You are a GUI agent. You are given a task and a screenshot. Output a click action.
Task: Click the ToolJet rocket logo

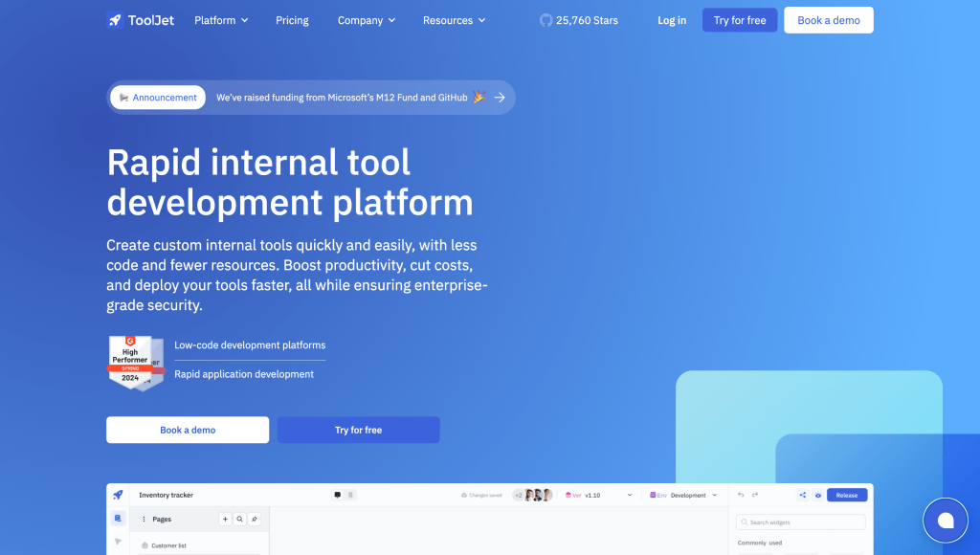coord(116,20)
